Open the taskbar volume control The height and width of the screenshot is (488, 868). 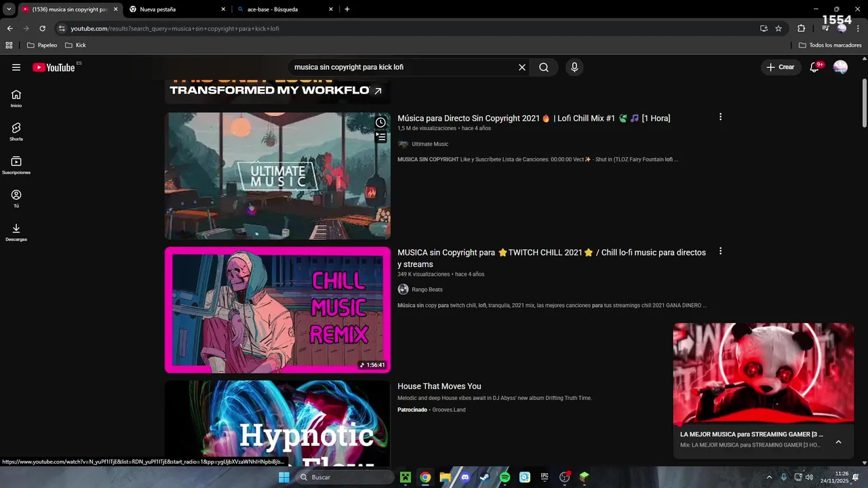(x=809, y=477)
